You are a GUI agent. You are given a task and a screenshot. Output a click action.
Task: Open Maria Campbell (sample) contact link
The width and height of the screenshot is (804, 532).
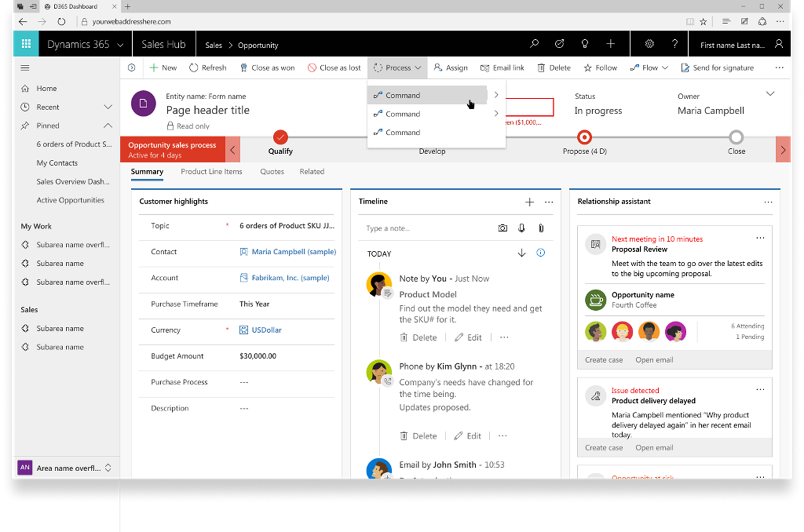pyautogui.click(x=294, y=251)
